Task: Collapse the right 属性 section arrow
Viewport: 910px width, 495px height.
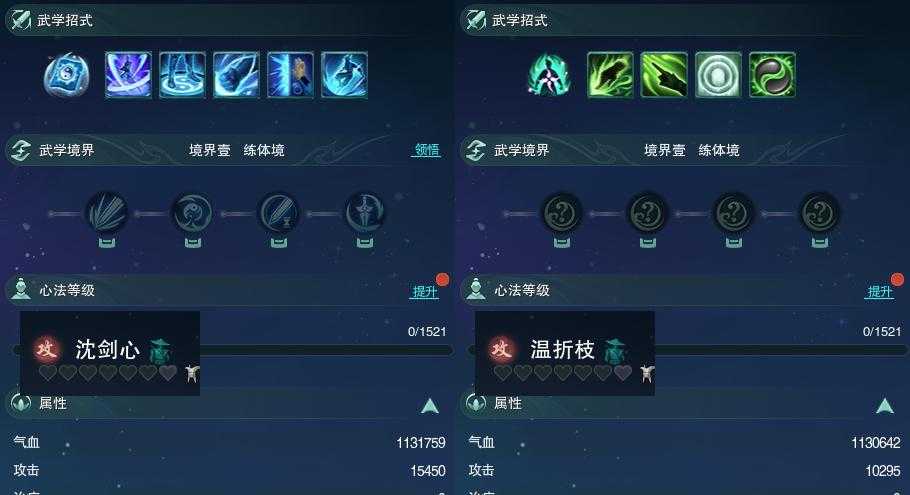Action: [x=885, y=406]
